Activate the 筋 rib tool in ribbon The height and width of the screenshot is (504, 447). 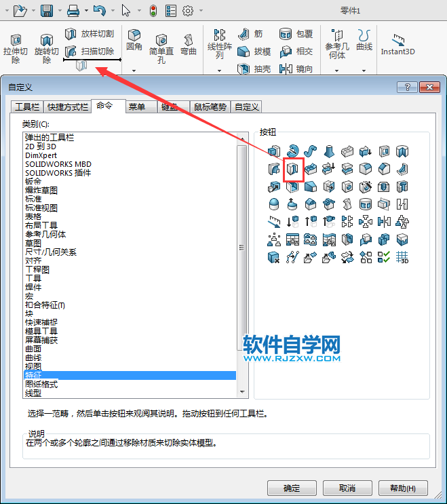(x=251, y=34)
